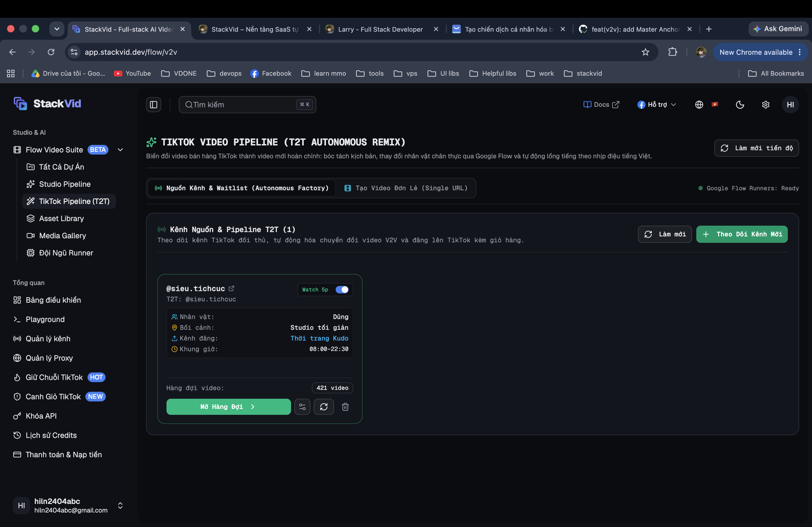Image resolution: width=812 pixels, height=527 pixels.
Task: Bookmark this page with star icon
Action: point(645,52)
